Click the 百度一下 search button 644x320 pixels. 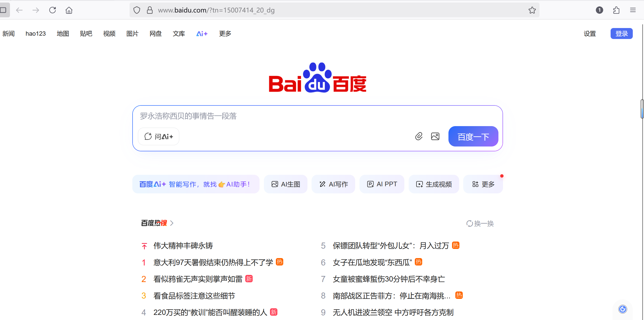pyautogui.click(x=473, y=136)
